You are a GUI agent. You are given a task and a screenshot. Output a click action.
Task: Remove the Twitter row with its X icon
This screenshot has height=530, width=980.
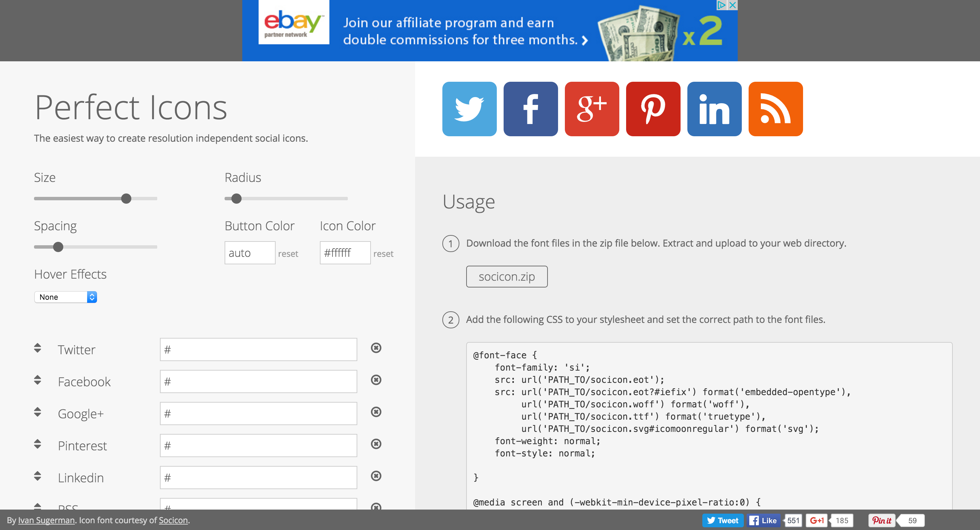pyautogui.click(x=376, y=348)
